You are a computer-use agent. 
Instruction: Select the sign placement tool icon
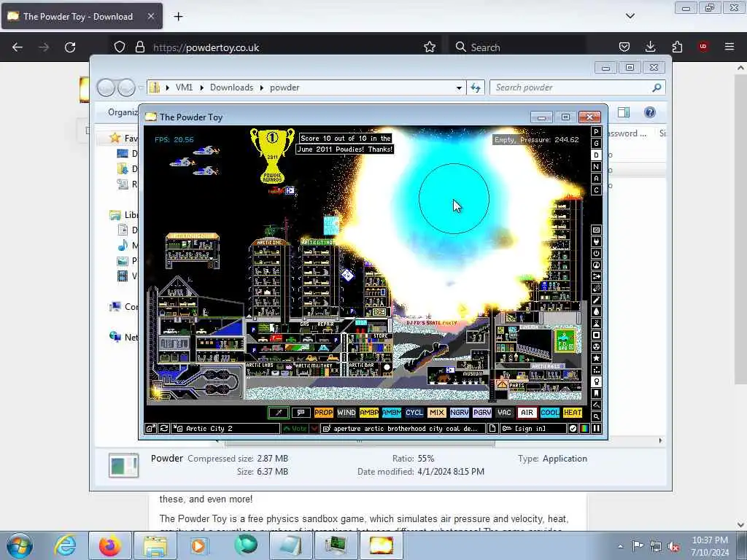[x=301, y=413]
